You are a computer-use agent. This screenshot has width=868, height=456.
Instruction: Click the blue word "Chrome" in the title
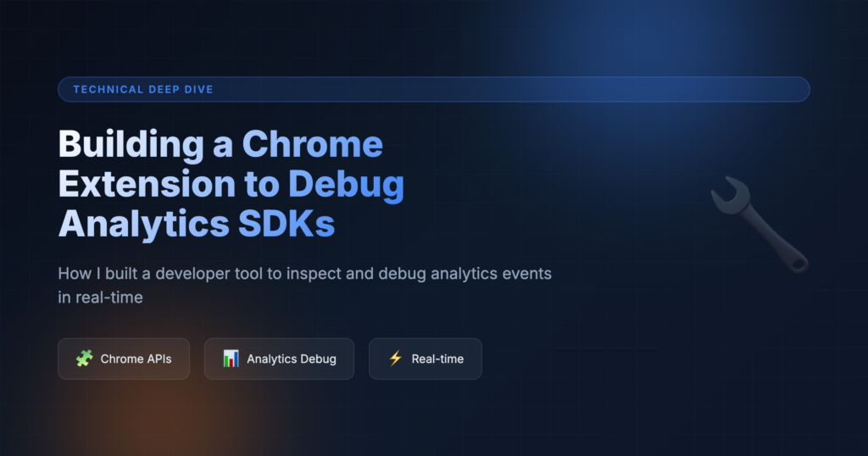tap(313, 145)
